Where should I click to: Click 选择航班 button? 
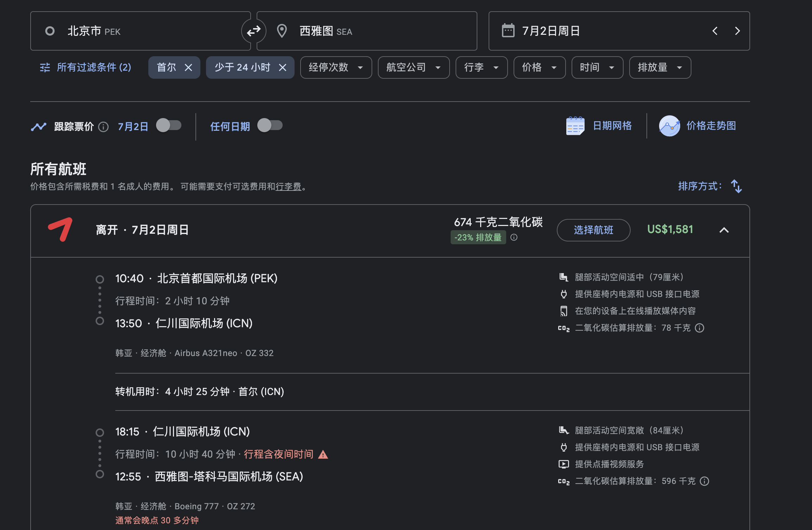click(x=593, y=230)
